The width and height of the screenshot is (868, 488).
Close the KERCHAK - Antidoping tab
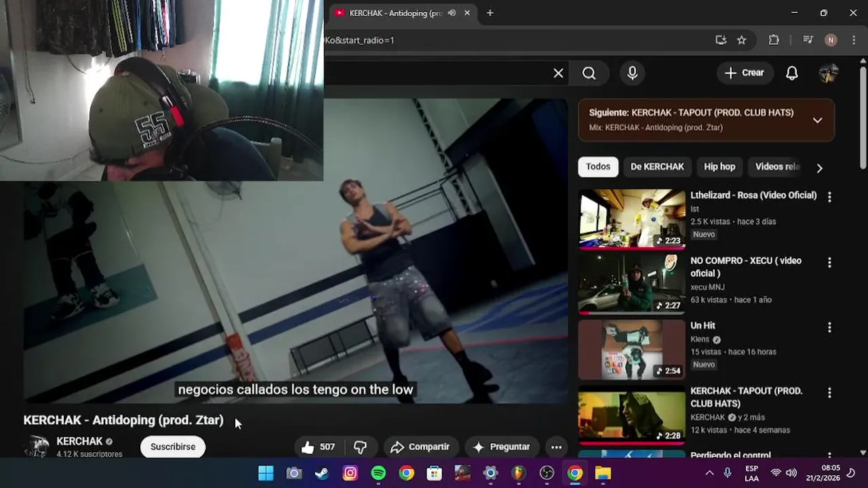[x=467, y=13]
